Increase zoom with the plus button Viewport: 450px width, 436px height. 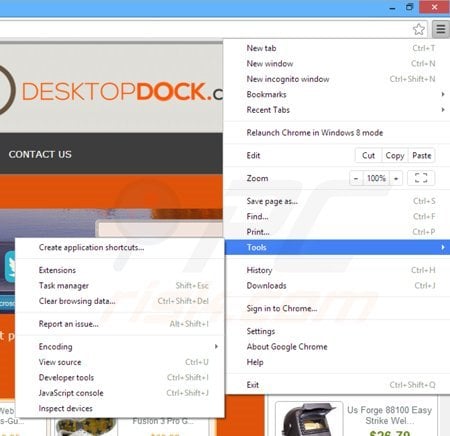point(396,179)
